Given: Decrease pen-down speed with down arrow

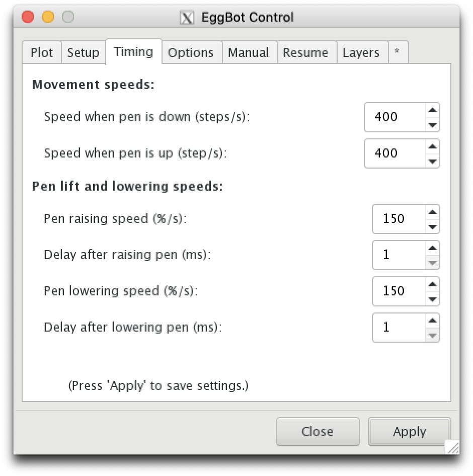Looking at the screenshot, I should pos(433,125).
